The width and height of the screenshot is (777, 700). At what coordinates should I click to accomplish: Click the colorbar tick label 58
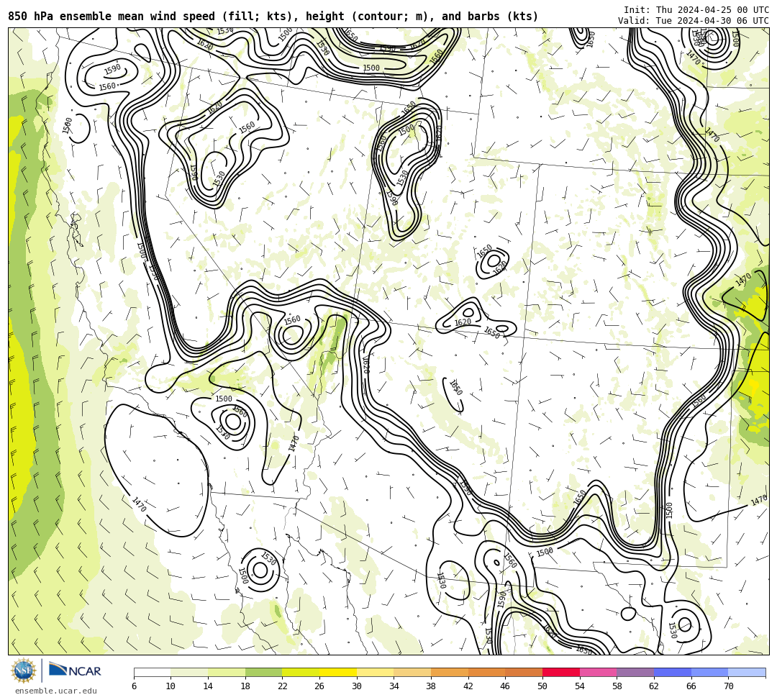617,686
